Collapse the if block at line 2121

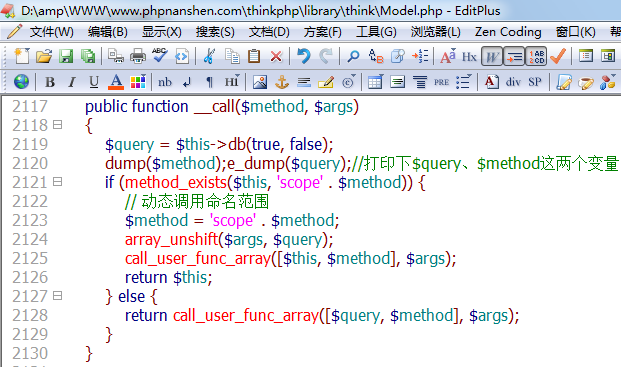point(57,182)
